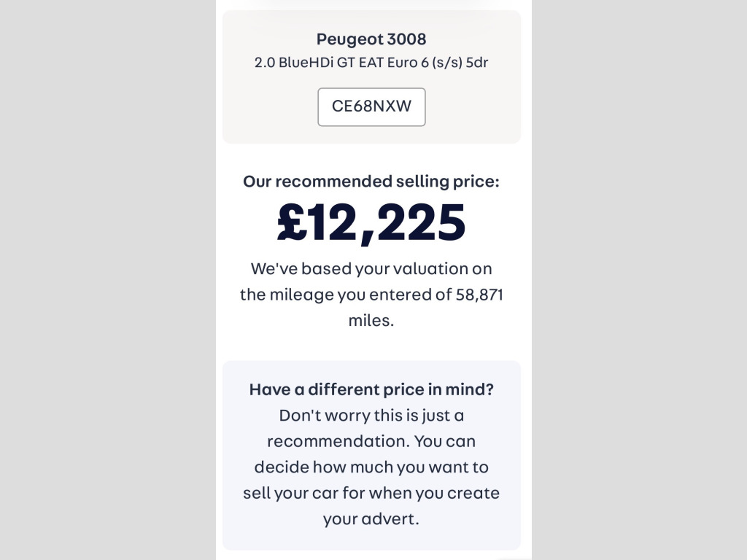Click the word 'miles.' below the mileage
Viewport: 747px width, 560px height.
click(371, 321)
